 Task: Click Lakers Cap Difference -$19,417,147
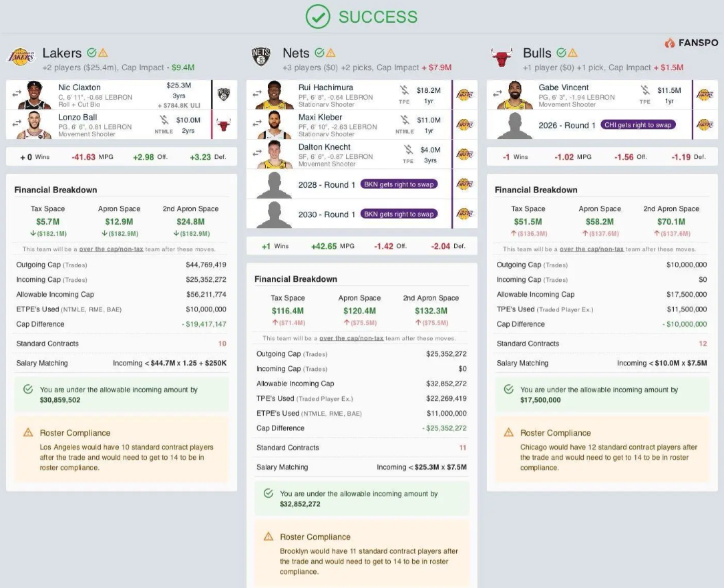pos(204,324)
